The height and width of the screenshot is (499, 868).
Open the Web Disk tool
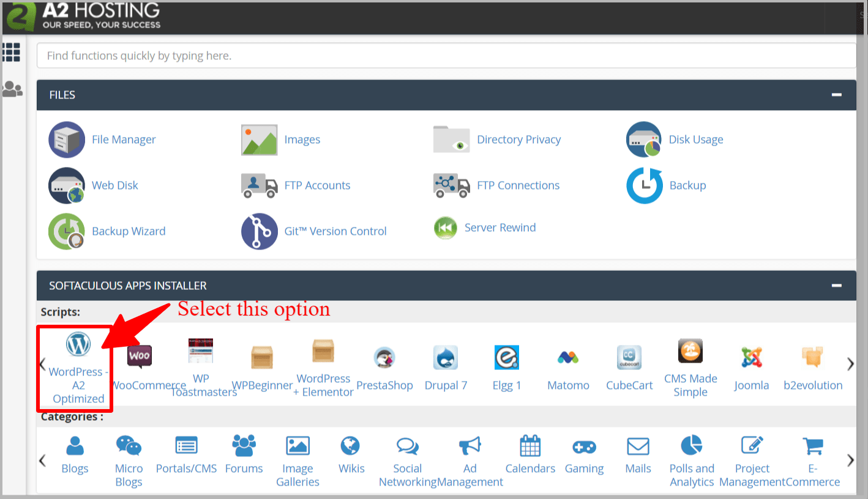[114, 185]
